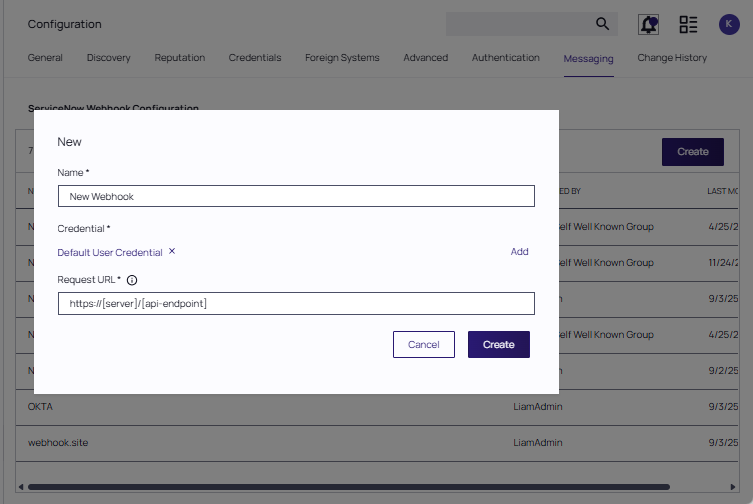The image size is (753, 504).
Task: Click the Name input field
Action: (x=296, y=196)
